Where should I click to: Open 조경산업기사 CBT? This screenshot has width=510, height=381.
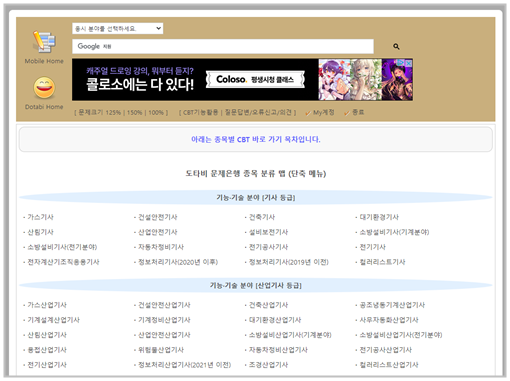coord(268,365)
